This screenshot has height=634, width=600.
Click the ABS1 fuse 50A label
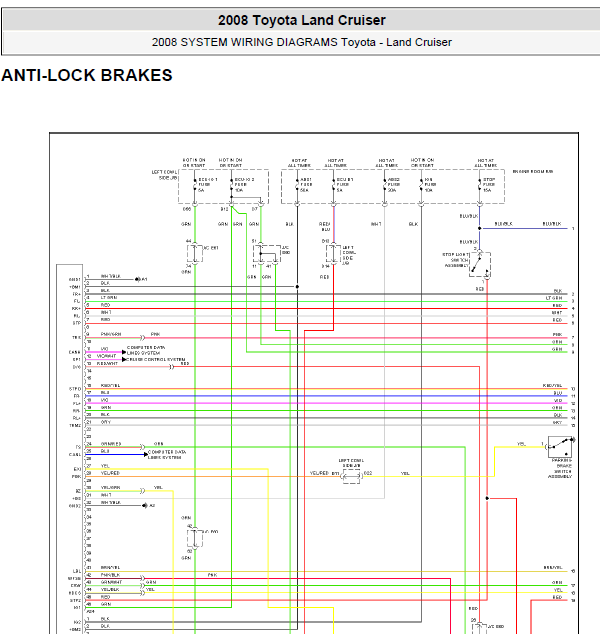(306, 184)
